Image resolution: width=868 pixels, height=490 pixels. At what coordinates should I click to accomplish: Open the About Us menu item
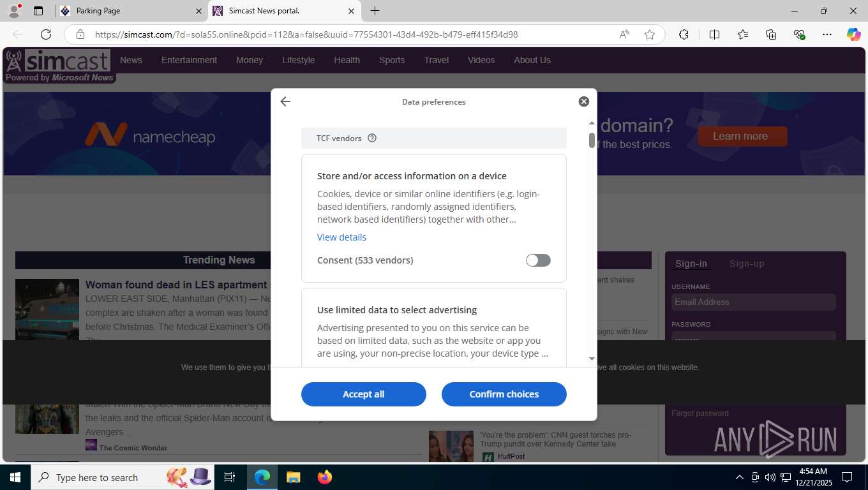(x=532, y=60)
